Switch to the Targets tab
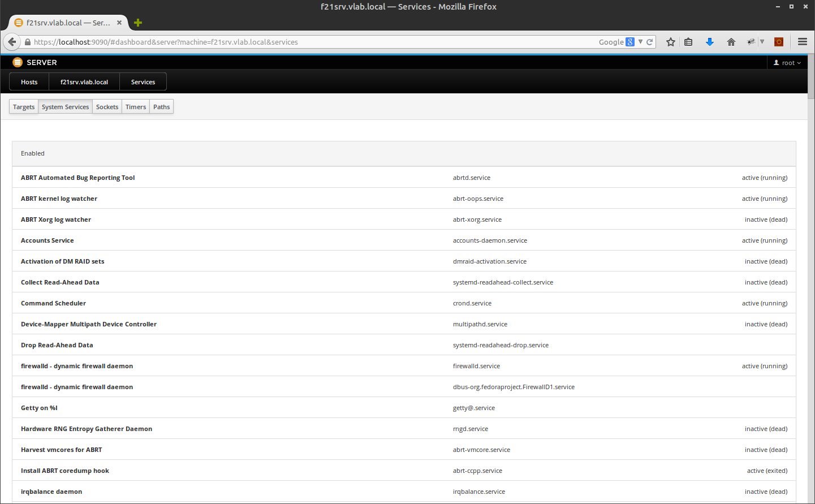This screenshot has width=815, height=504. (x=24, y=107)
